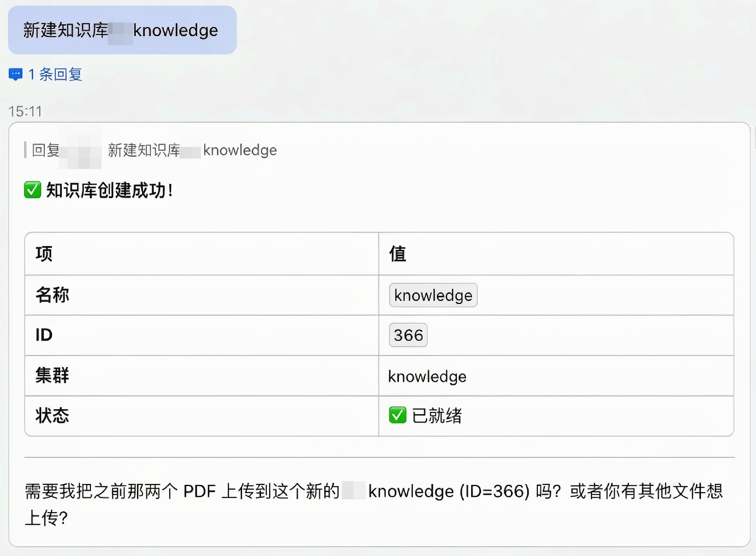Click the blue 新建知识库 knowledge message bubble
Image resolution: width=756 pixels, height=556 pixels.
(x=122, y=30)
